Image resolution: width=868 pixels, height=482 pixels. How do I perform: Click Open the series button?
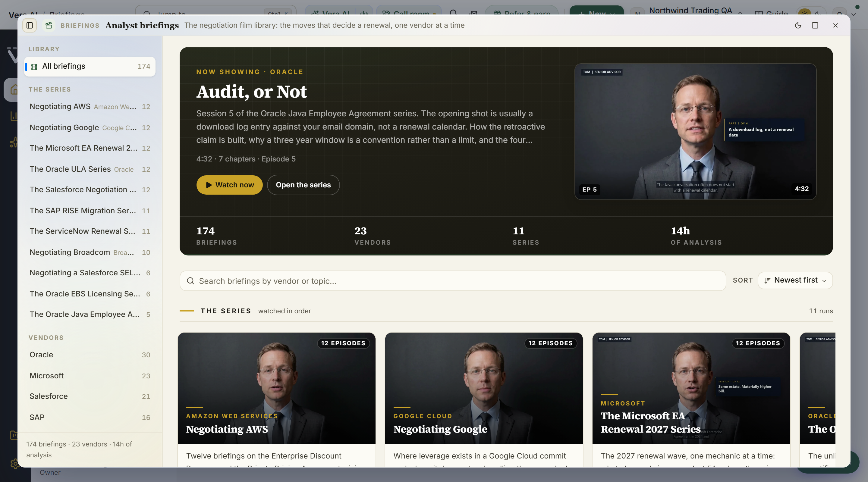point(303,185)
